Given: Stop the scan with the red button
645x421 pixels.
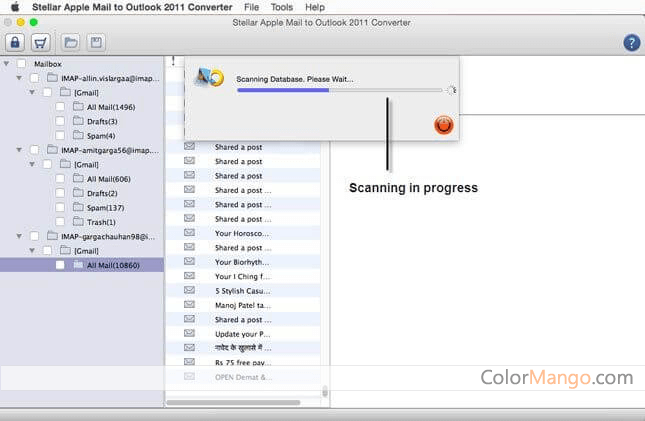Looking at the screenshot, I should pos(445,125).
